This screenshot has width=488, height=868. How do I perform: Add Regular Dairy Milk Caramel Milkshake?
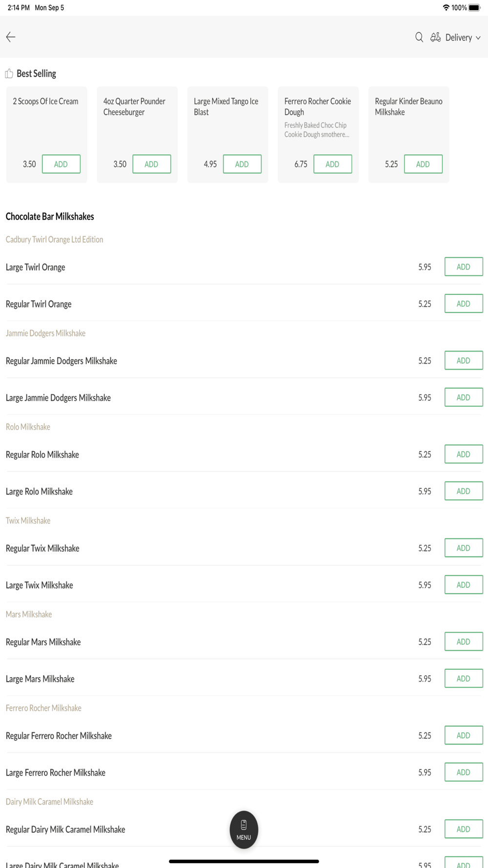[x=463, y=829]
